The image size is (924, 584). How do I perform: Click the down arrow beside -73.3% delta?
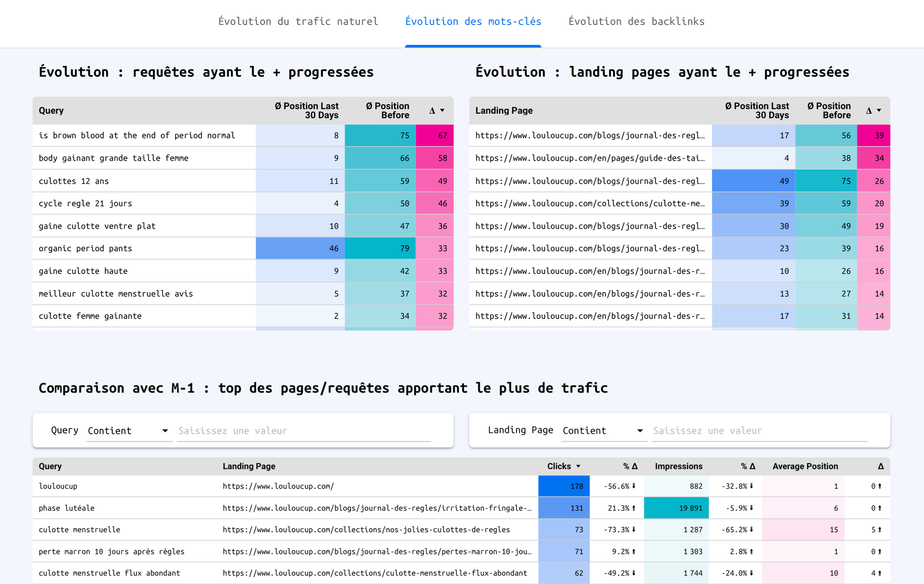[633, 529]
